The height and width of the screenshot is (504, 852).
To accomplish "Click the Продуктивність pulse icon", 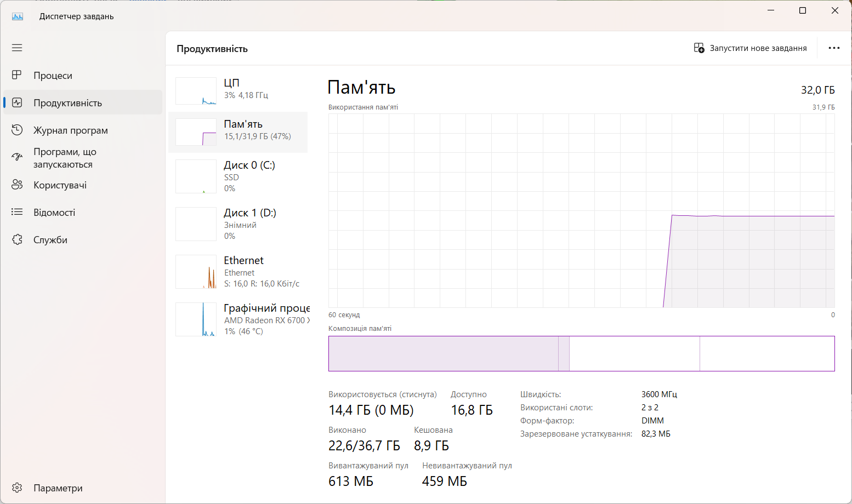I will click(17, 102).
